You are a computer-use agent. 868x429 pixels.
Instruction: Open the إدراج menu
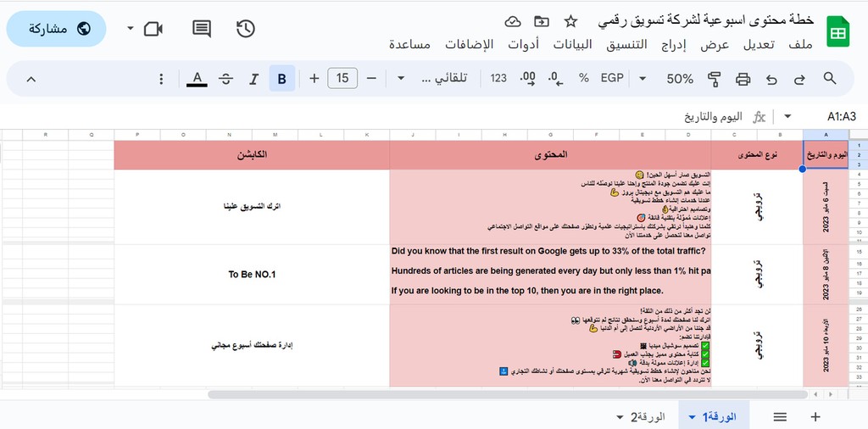point(672,45)
